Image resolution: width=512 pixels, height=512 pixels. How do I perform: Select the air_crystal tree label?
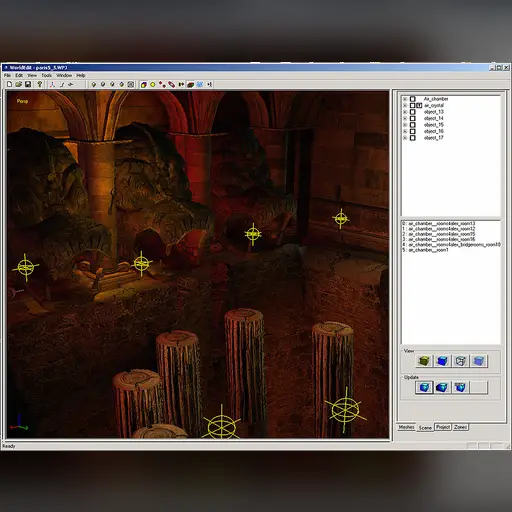[x=434, y=105]
